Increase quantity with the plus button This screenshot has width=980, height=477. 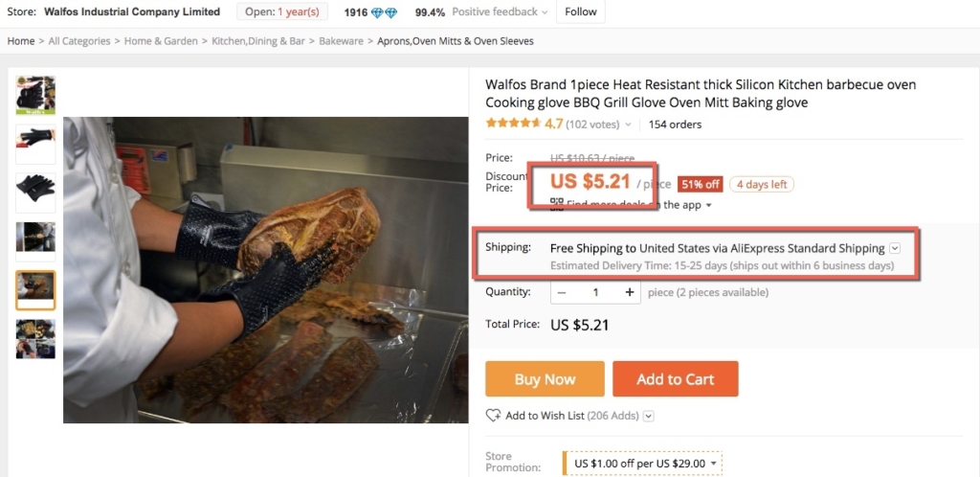click(x=629, y=292)
